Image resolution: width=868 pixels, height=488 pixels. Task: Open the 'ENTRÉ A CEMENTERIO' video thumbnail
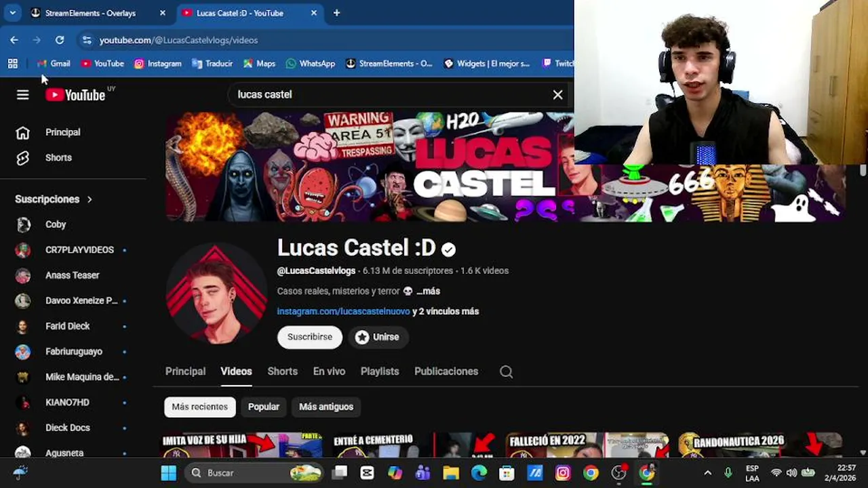pos(414,445)
